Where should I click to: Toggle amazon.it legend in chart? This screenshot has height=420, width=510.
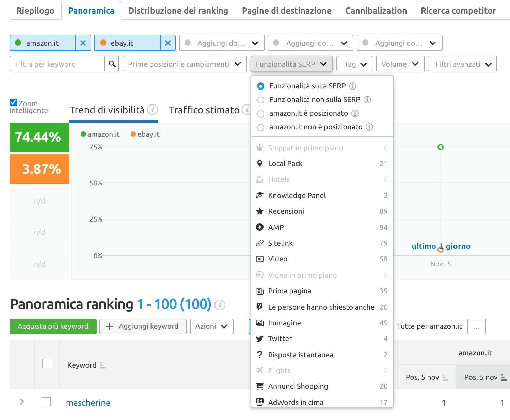click(100, 134)
